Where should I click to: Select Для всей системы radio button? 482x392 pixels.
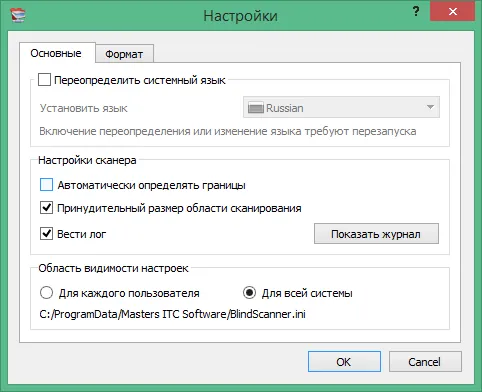[x=249, y=293]
